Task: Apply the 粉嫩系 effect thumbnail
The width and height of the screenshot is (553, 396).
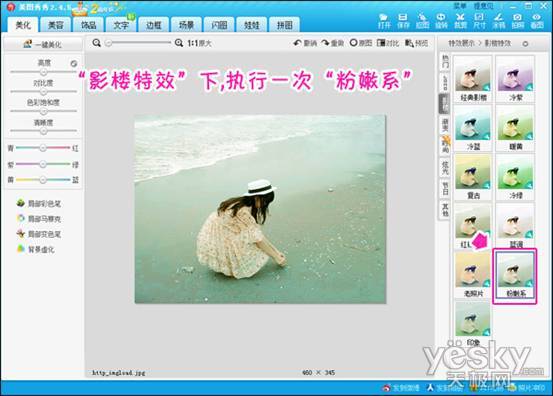Action: 515,275
